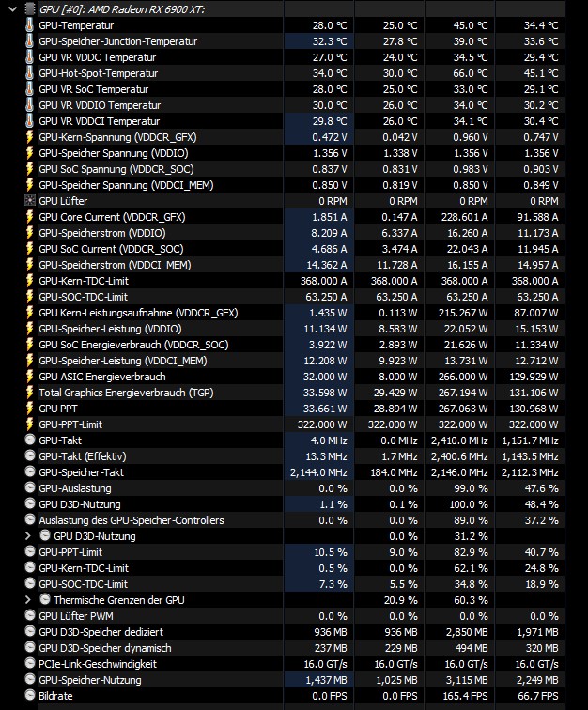Select GPU-Speicher-Leistung (VDDIO) label
The height and width of the screenshot is (710, 588).
110,329
